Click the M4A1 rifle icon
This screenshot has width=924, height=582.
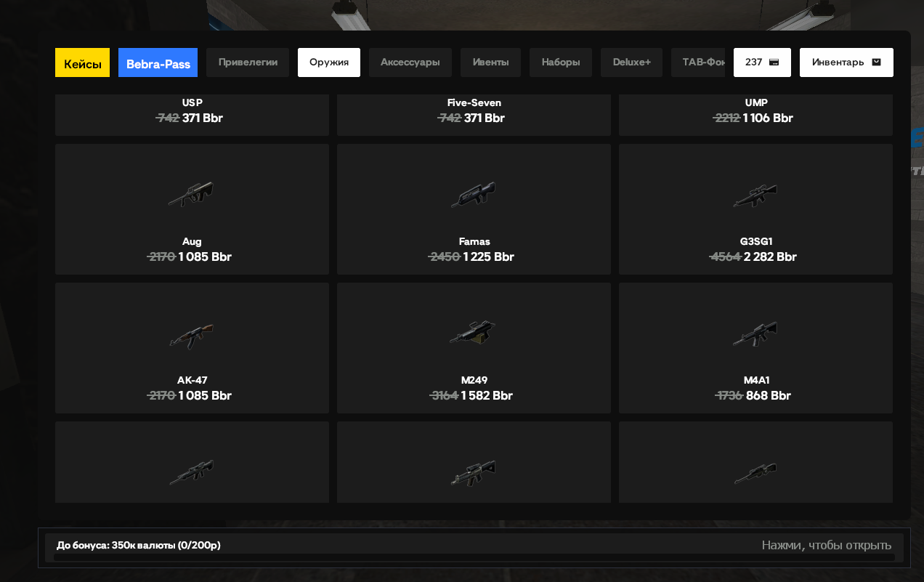pos(755,334)
